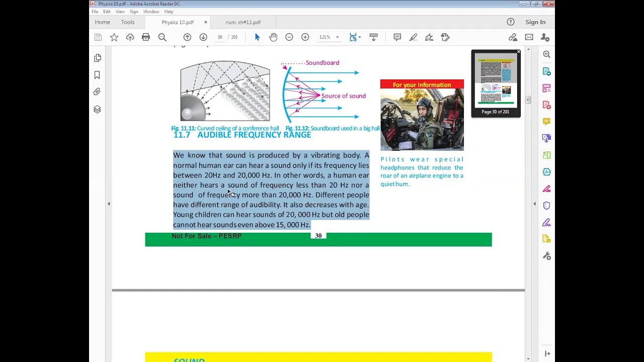
Task: Add a sticky note comment
Action: pyautogui.click(x=397, y=37)
